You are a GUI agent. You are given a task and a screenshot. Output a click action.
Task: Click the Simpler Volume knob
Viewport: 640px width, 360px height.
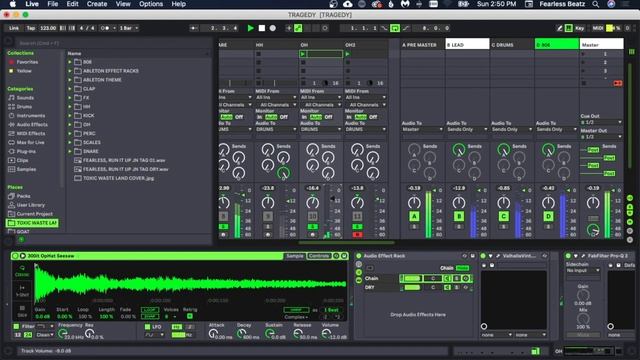point(326,334)
